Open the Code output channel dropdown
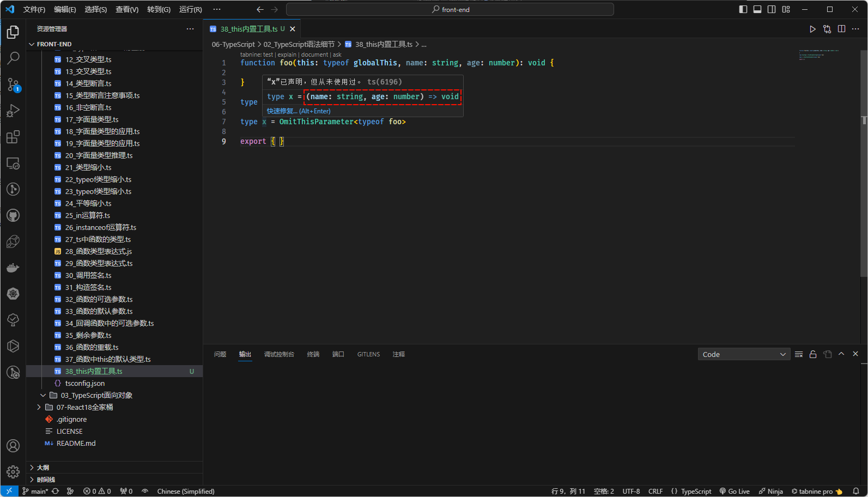 pos(744,354)
